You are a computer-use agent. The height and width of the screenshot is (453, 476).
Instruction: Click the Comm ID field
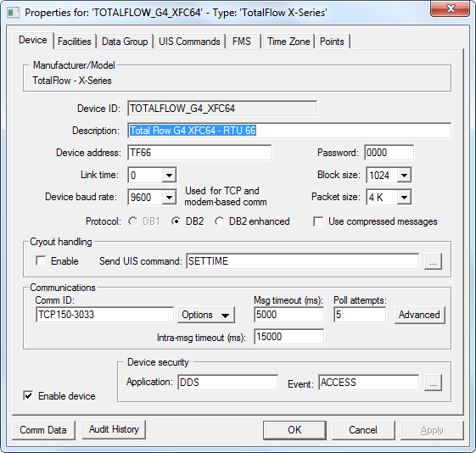[x=104, y=315]
